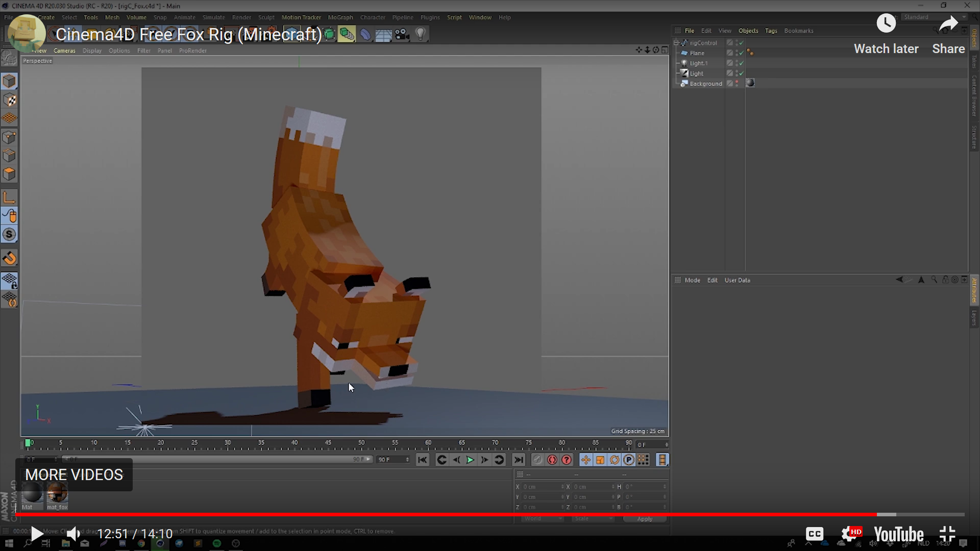
Task: Step to next frame in timeline
Action: point(484,460)
